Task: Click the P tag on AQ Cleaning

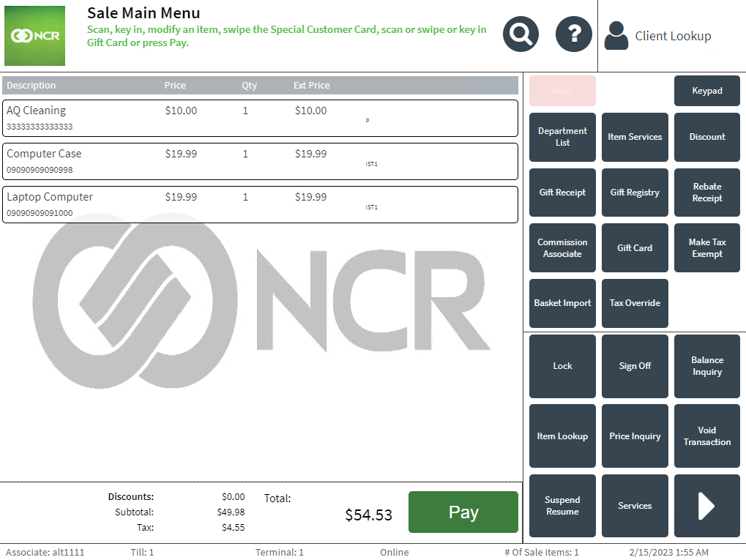Action: [x=368, y=121]
